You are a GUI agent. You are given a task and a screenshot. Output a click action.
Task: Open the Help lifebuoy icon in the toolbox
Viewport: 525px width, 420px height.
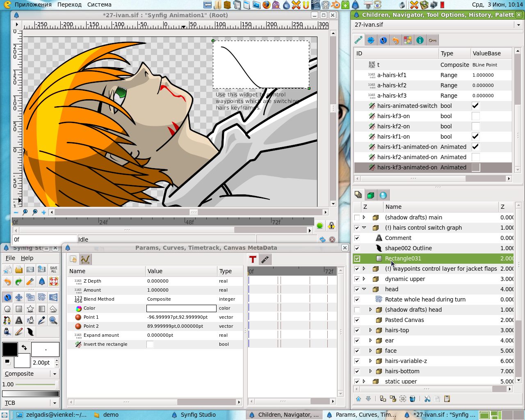click(53, 282)
